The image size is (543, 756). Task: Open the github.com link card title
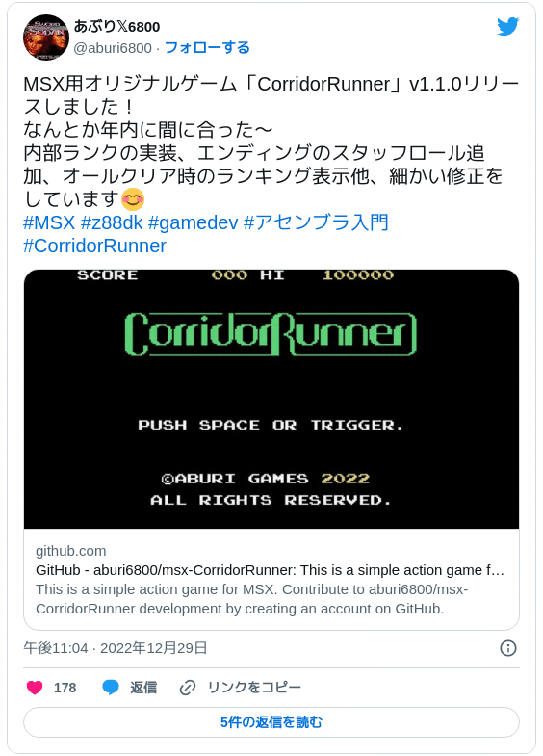pyautogui.click(x=270, y=570)
